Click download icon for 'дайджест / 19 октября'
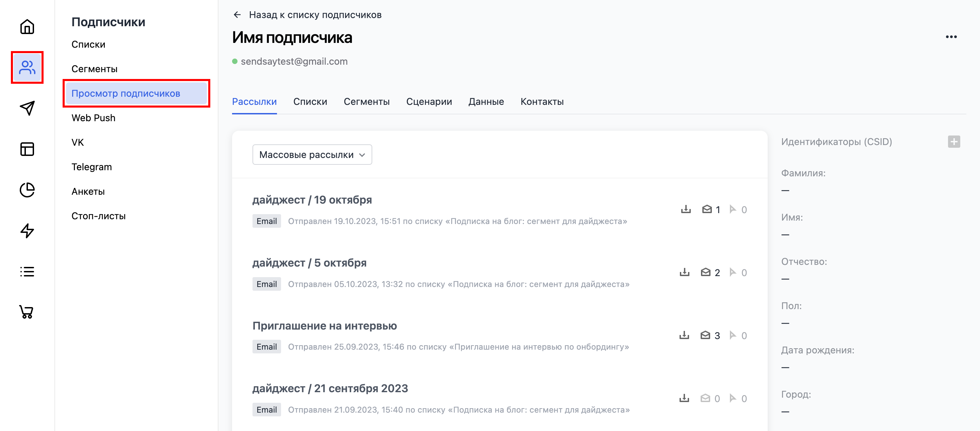 point(686,209)
